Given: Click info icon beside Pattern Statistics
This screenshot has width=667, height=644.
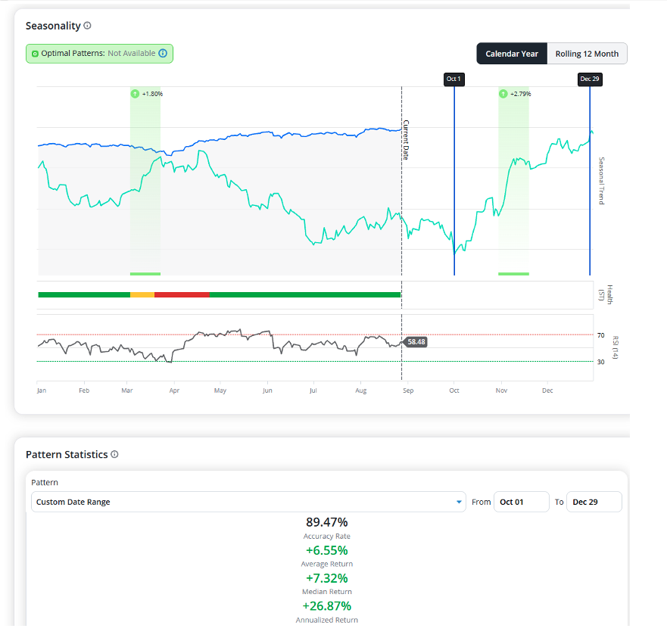Looking at the screenshot, I should click(114, 454).
